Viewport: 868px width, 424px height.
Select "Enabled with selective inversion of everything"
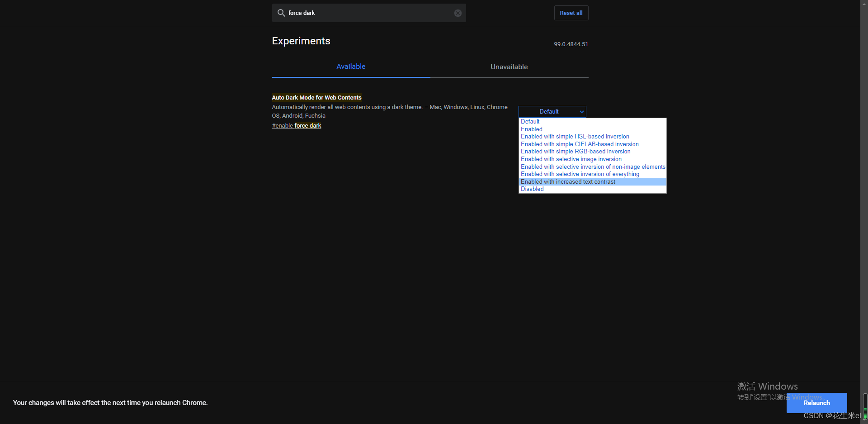[580, 174]
